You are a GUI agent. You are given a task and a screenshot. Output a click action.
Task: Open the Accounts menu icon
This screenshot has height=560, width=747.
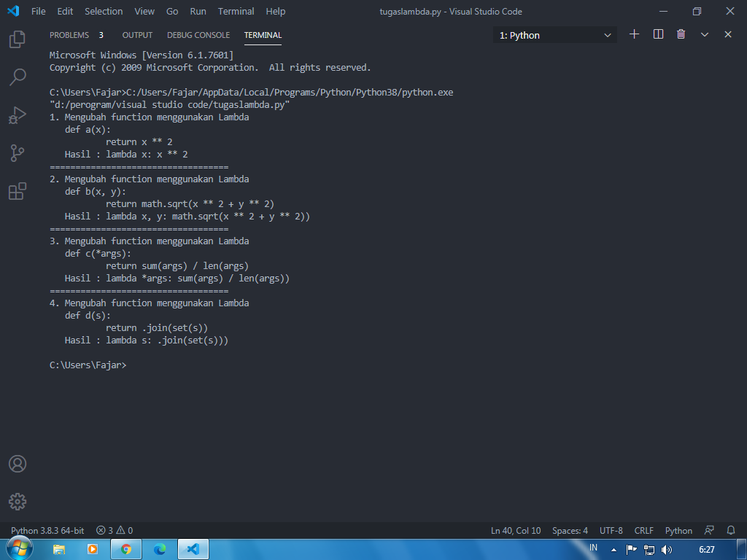coord(18,464)
